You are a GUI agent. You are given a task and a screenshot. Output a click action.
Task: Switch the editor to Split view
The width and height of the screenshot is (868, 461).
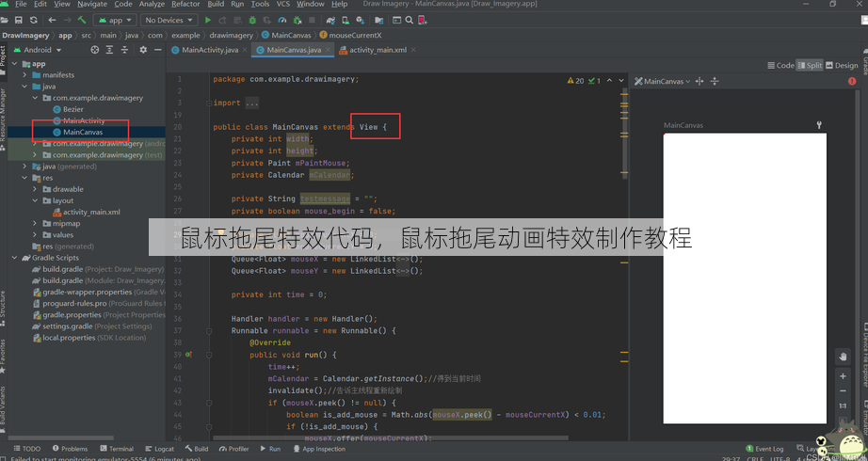810,65
